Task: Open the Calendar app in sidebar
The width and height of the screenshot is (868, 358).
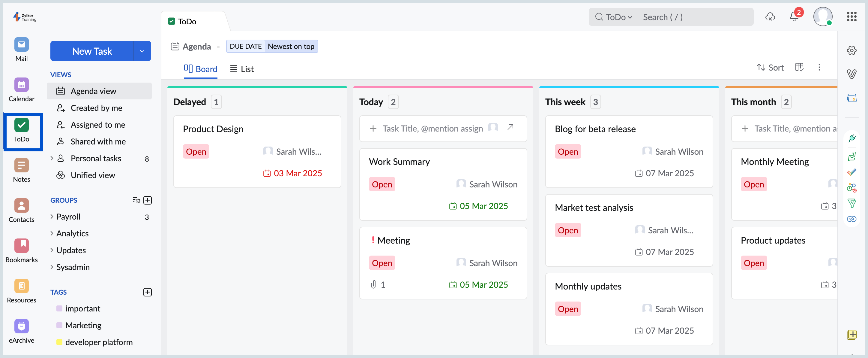Action: [x=21, y=85]
